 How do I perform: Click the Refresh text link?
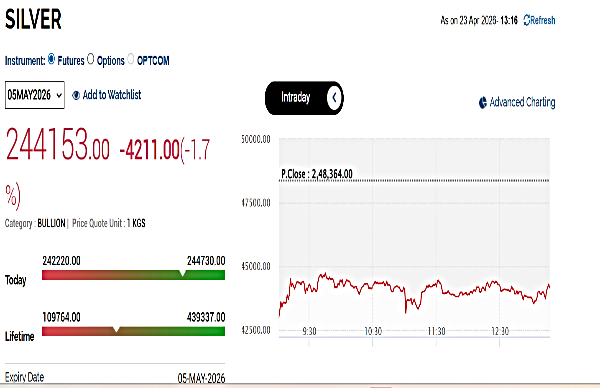543,20
